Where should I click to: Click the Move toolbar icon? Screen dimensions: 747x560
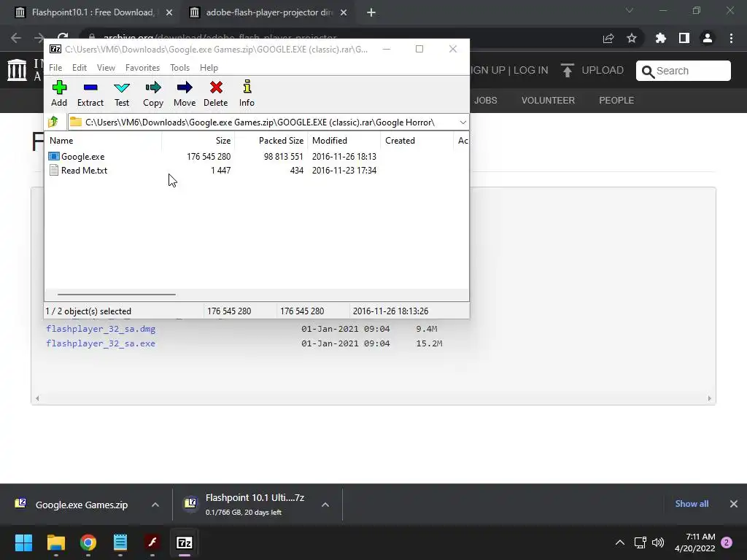point(185,94)
